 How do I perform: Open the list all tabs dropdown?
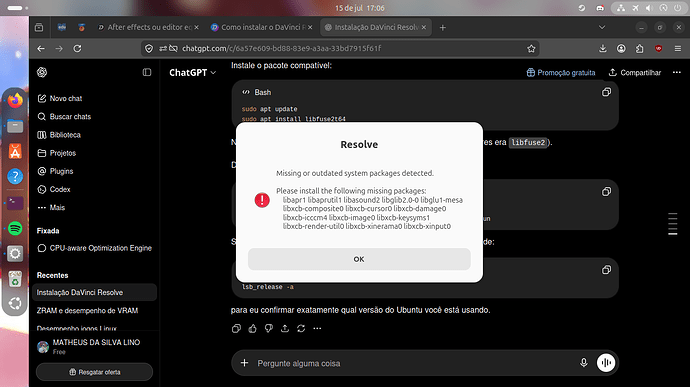click(602, 27)
